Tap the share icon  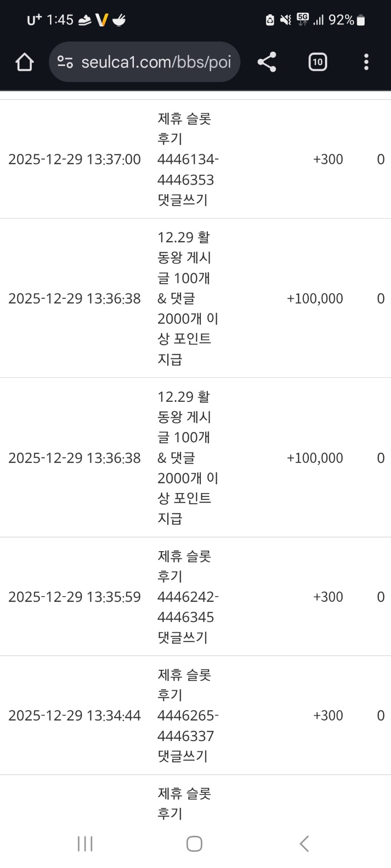coord(267,62)
